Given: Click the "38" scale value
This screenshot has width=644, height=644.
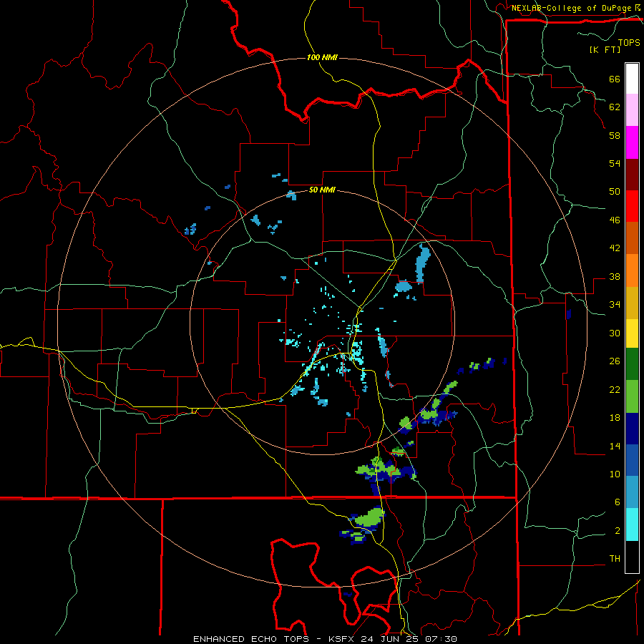Looking at the screenshot, I should tap(615, 276).
